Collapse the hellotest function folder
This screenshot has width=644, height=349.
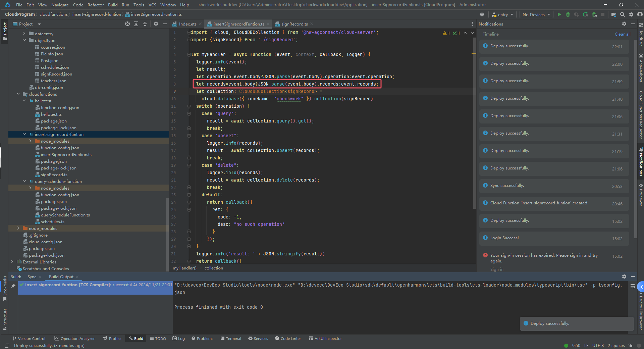(24, 101)
